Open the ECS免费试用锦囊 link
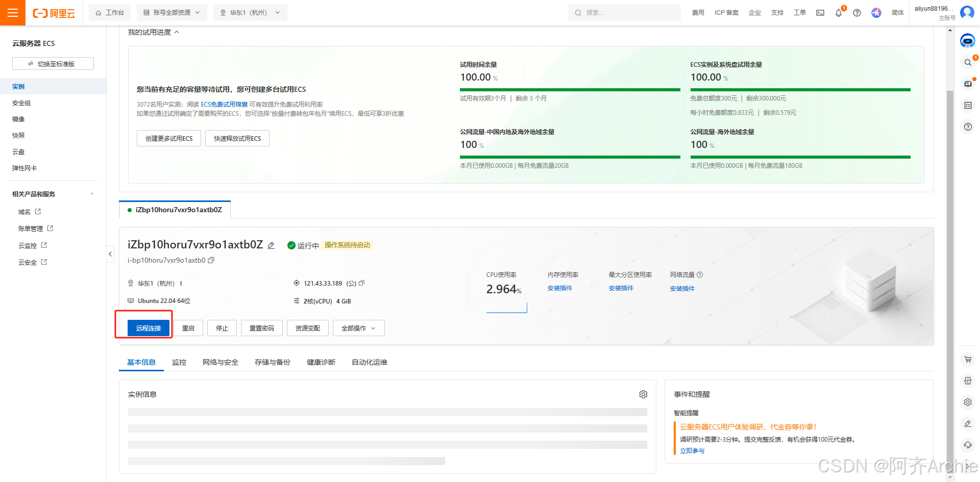The width and height of the screenshot is (980, 482). [224, 105]
